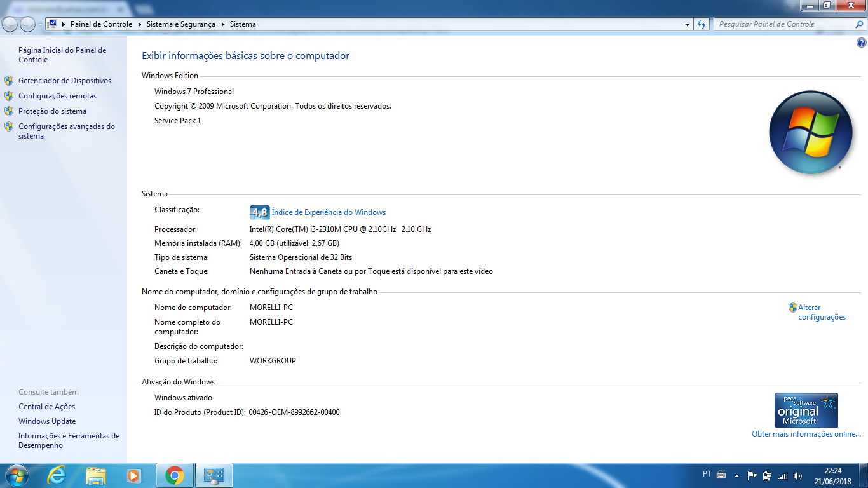Open the Windows Start menu orb
The height and width of the screenshot is (488, 868).
[x=17, y=475]
